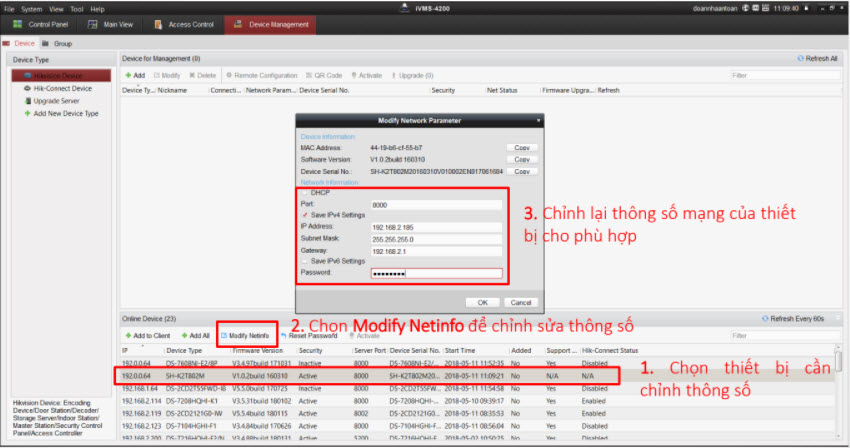This screenshot has height=448, width=850.
Task: Click Modify Netinfo in online device toolbar
Action: pyautogui.click(x=246, y=335)
